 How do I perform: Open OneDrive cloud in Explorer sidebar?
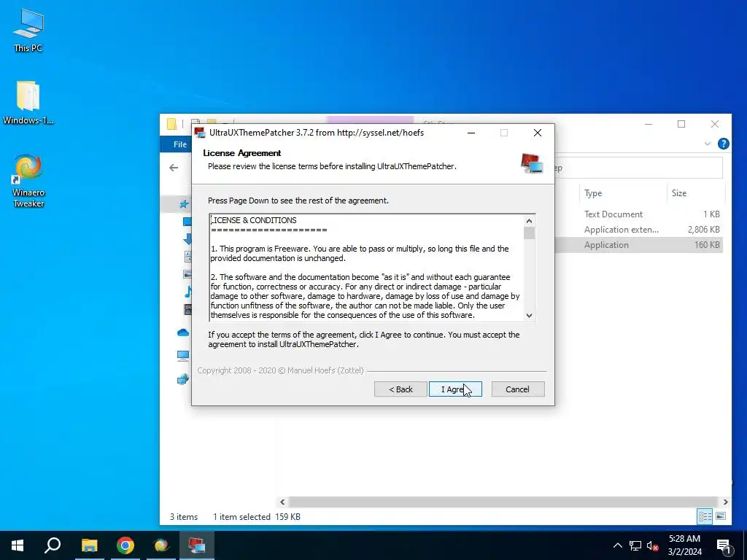click(183, 332)
